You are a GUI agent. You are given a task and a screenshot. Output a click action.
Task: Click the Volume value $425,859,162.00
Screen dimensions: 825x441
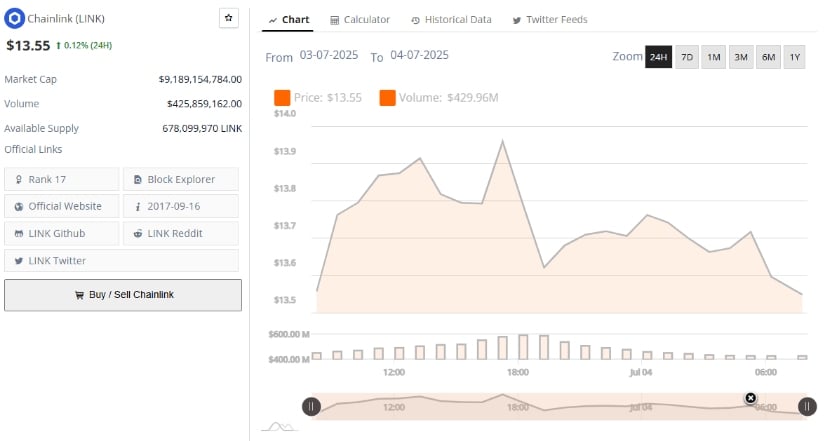(204, 104)
